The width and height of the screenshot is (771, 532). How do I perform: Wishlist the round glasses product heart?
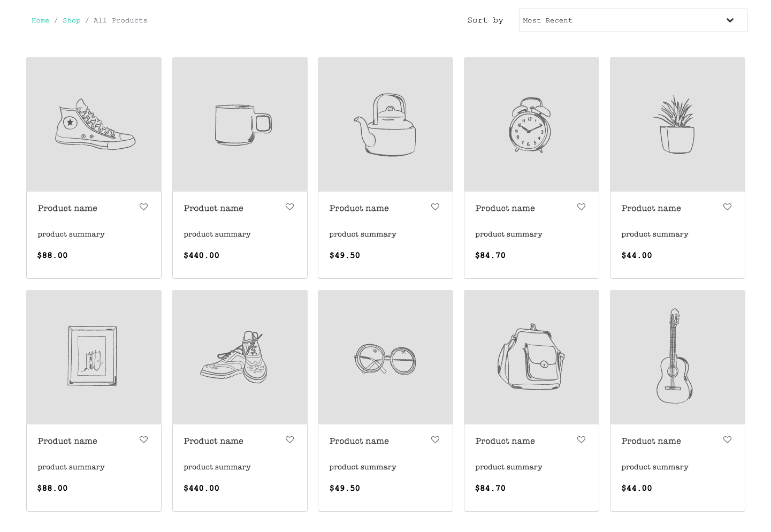(x=435, y=440)
